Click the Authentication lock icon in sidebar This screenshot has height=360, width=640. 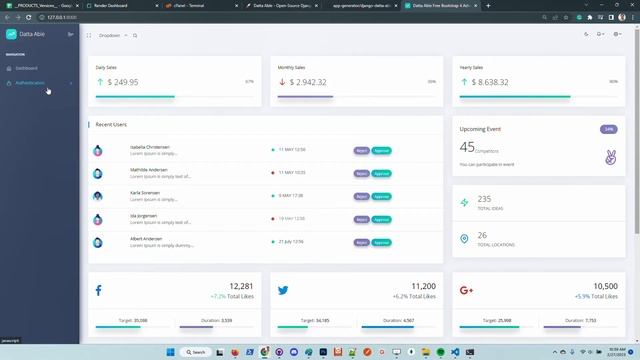coord(9,83)
